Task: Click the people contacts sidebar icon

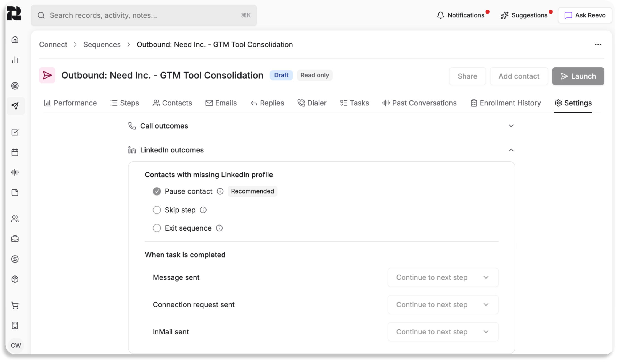Action: [x=15, y=219]
